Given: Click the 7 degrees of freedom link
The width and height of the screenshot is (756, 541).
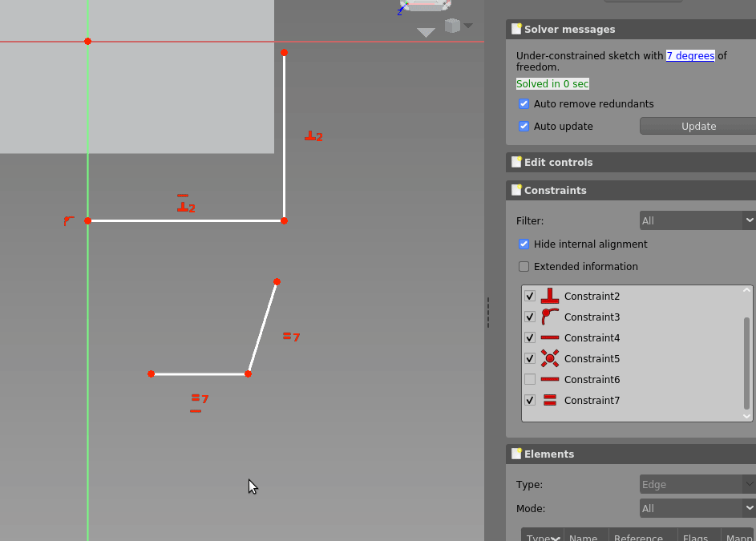Looking at the screenshot, I should click(x=690, y=55).
